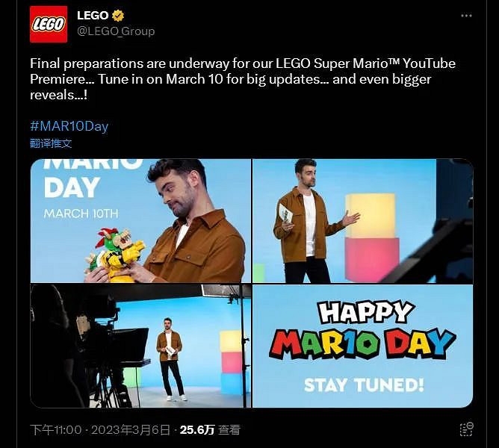Viewport: 499px width, 448px height.
Task: Open the @LEGO_Group handle link
Action: (x=116, y=31)
